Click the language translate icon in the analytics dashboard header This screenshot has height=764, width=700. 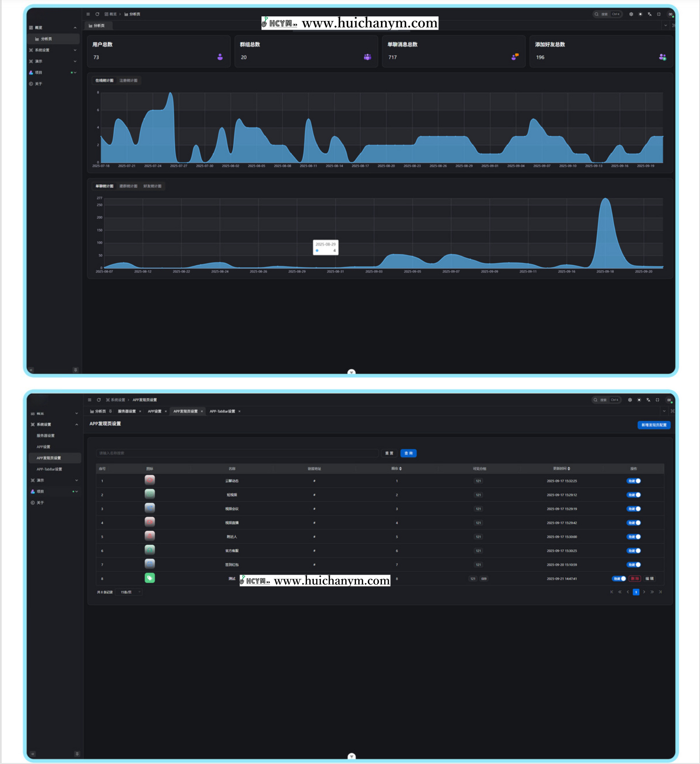pos(649,14)
